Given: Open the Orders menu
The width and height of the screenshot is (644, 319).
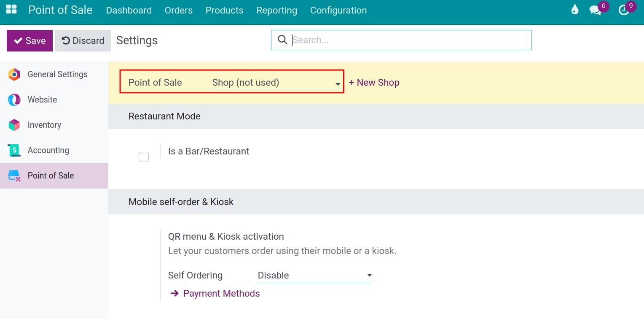Looking at the screenshot, I should click(x=179, y=10).
